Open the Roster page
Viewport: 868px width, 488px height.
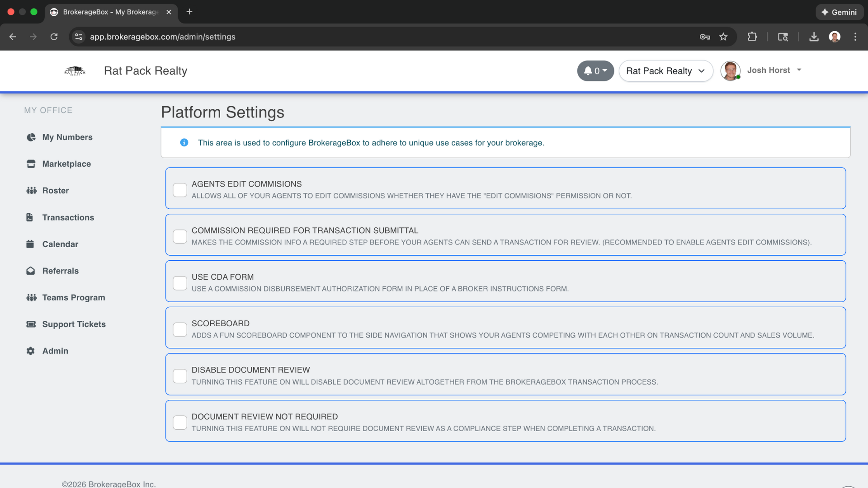pos(56,191)
